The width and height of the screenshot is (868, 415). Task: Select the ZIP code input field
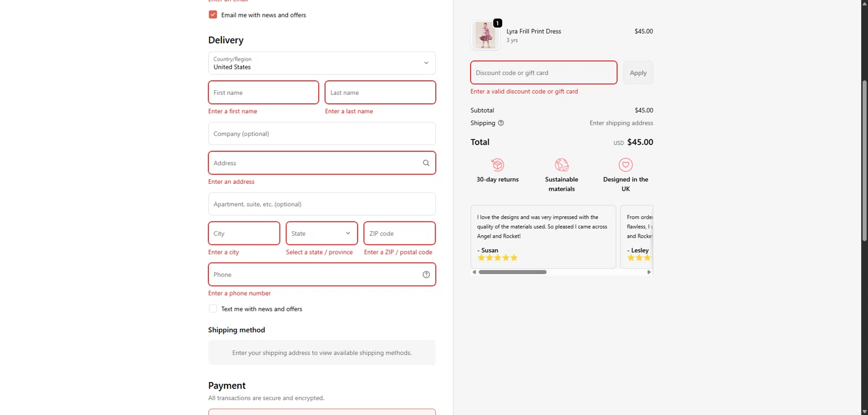(x=399, y=234)
